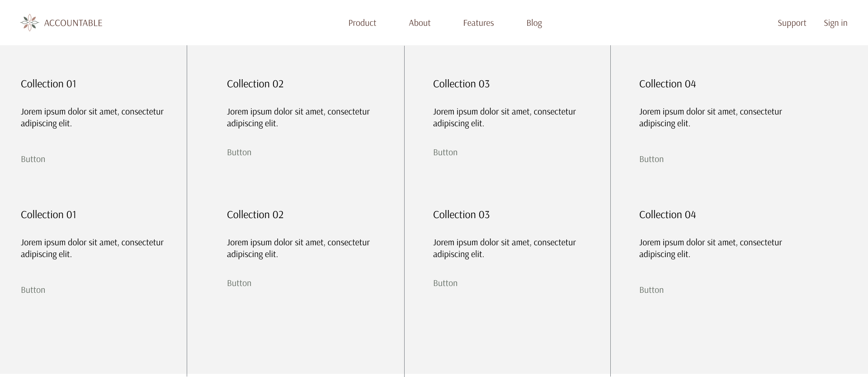The image size is (868, 377).
Task: Open the Product menu item
Action: pyautogui.click(x=362, y=23)
